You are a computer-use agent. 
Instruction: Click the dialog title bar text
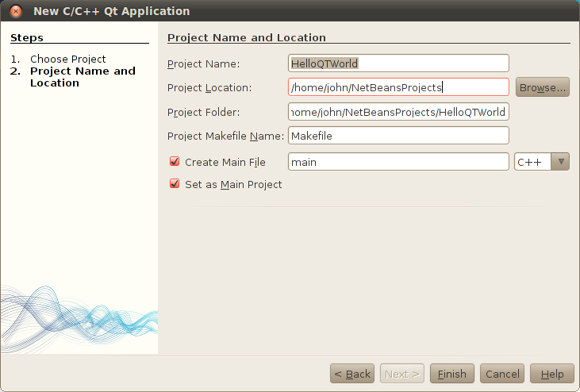[x=111, y=12]
